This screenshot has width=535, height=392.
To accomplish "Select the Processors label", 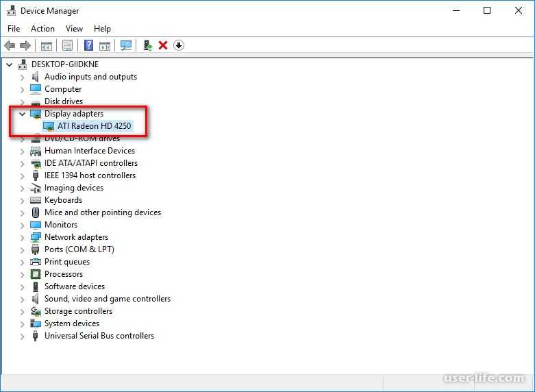I will point(64,274).
